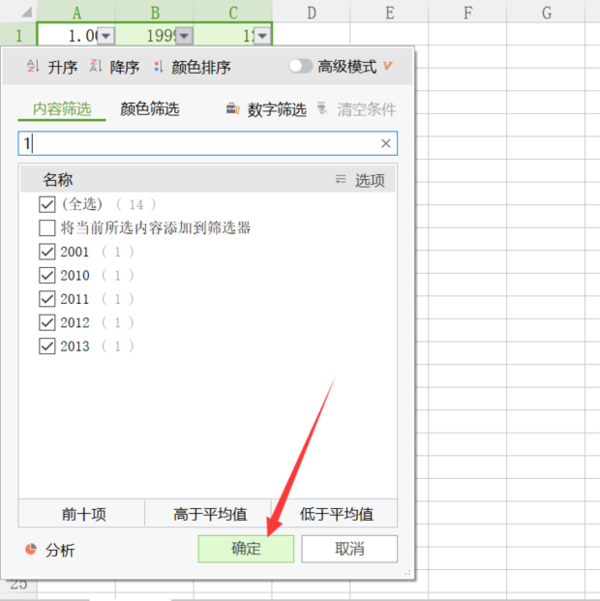Open filter dropdown in cell A1
The width and height of the screenshot is (600, 601).
tap(106, 36)
